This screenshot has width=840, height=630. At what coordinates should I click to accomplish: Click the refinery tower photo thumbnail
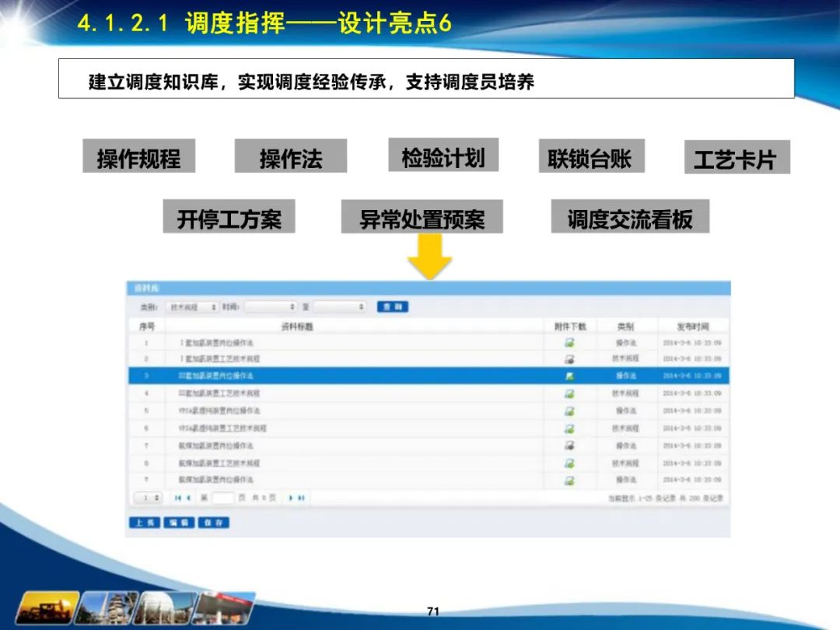click(106, 608)
